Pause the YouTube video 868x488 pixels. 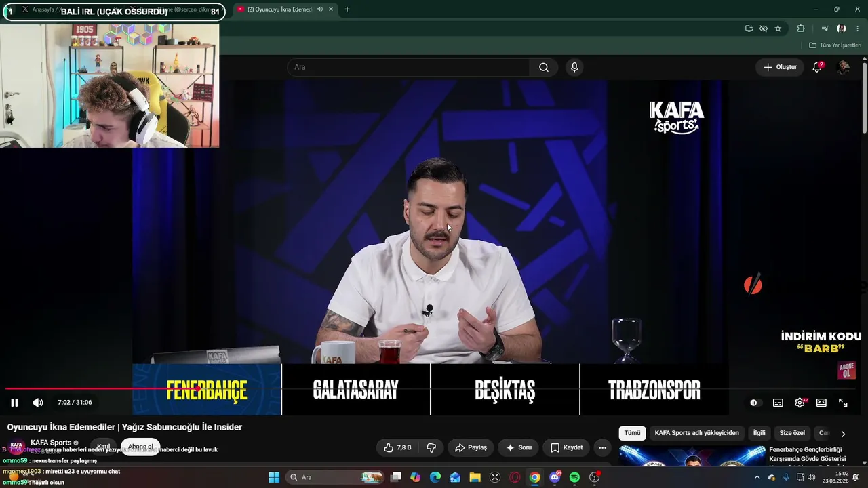point(14,403)
